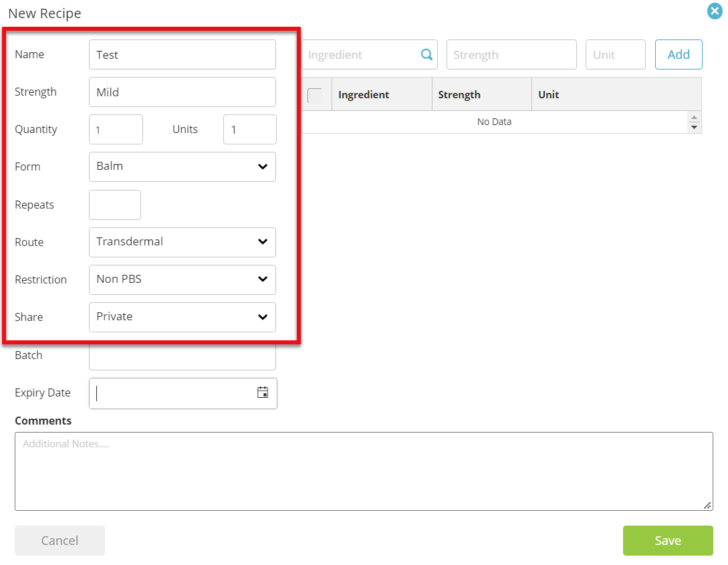The image size is (728, 565).
Task: Click the Strength column header in table
Action: 482,94
